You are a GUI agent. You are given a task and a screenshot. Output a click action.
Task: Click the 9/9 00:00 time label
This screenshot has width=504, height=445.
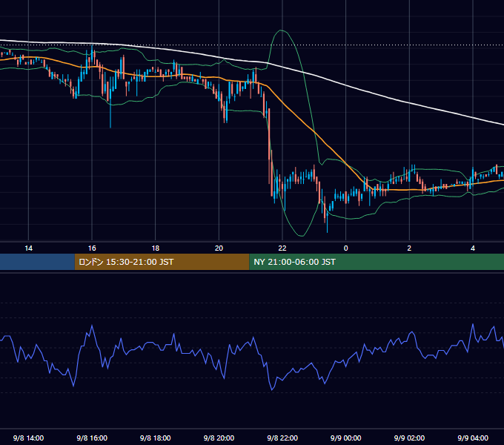point(346,438)
